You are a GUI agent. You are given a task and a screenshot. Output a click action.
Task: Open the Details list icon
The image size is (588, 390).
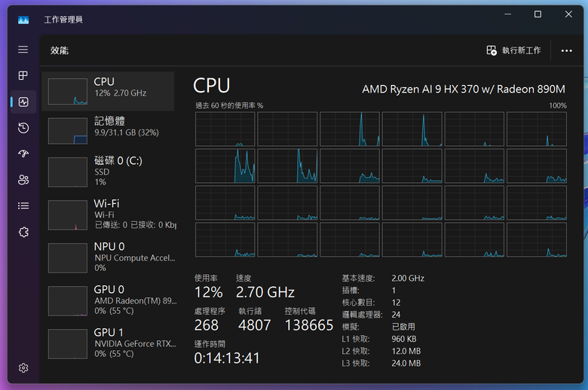coord(23,206)
